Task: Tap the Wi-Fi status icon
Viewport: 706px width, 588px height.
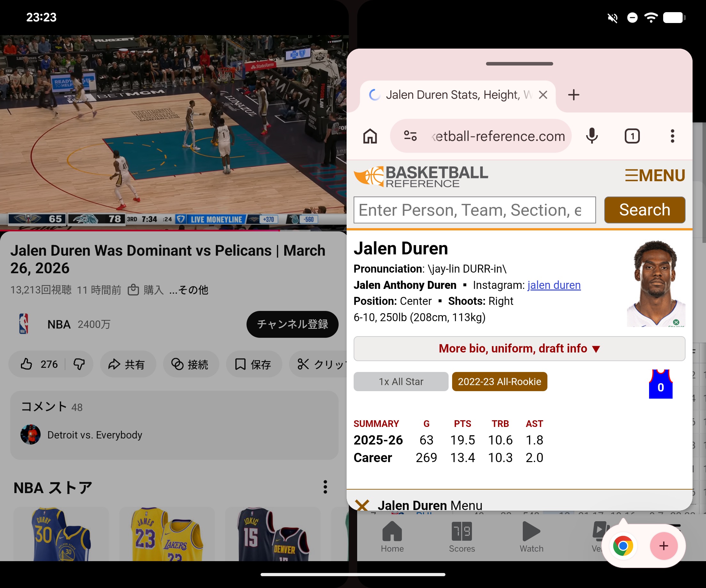Action: point(651,18)
